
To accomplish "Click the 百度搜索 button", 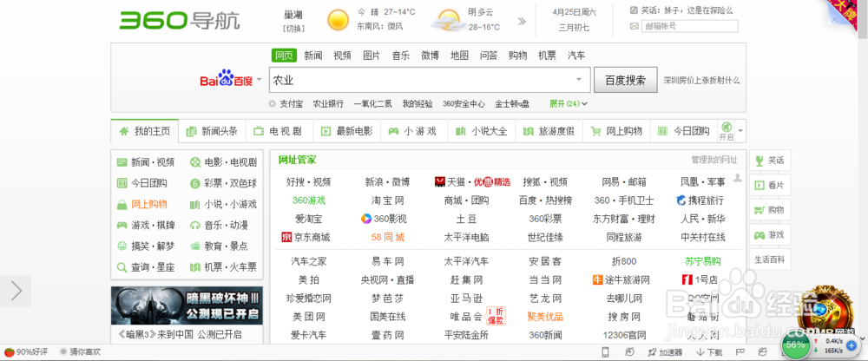I will pyautogui.click(x=626, y=81).
